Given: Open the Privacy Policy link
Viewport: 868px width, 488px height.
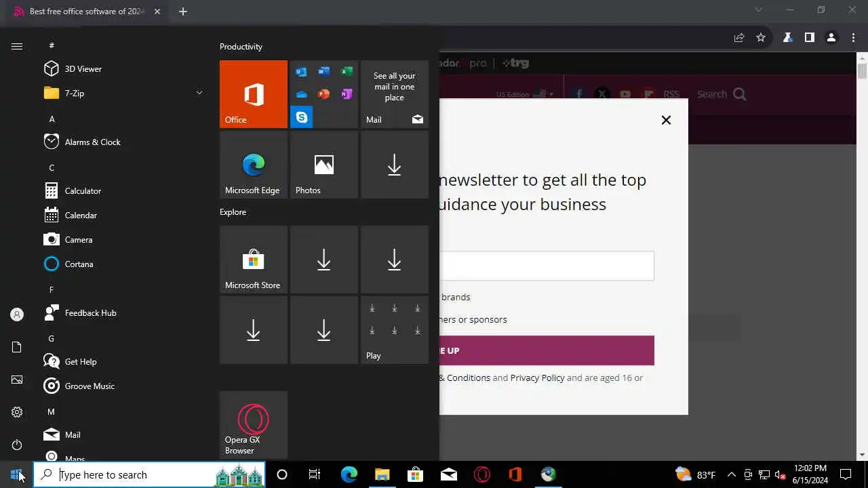Looking at the screenshot, I should point(537,378).
